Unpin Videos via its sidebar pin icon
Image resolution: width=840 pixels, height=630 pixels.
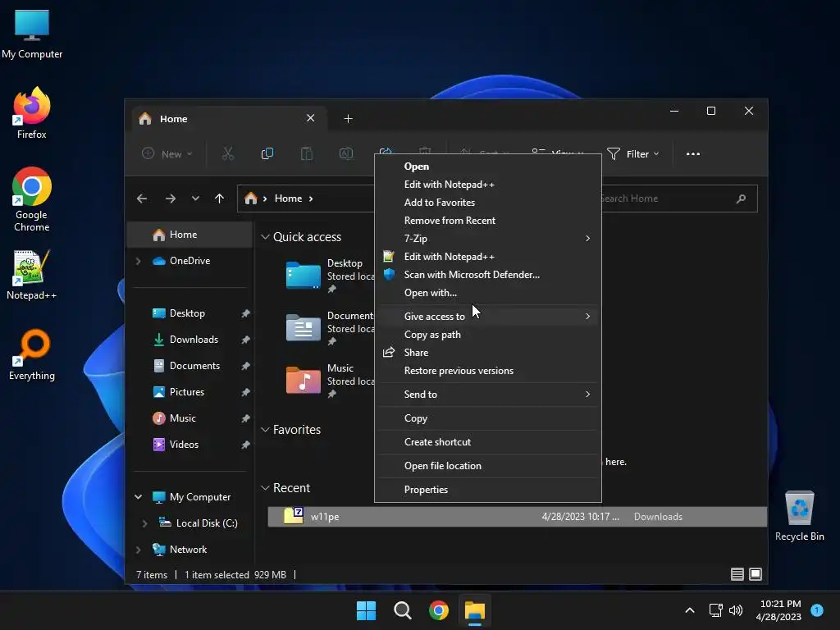pyautogui.click(x=245, y=445)
